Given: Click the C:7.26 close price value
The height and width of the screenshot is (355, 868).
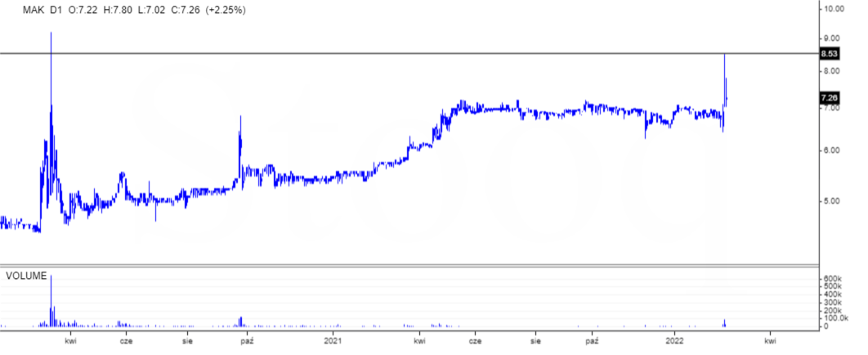Looking at the screenshot, I should (x=185, y=10).
